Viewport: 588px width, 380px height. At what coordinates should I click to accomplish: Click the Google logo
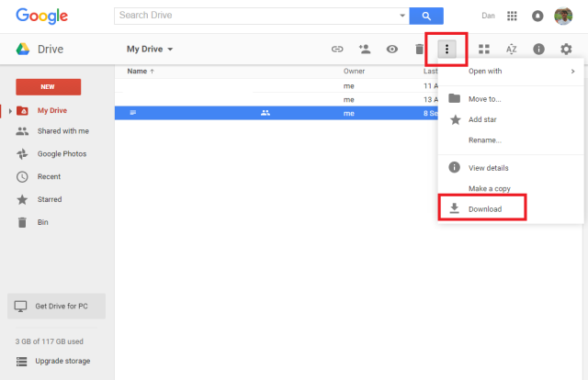click(41, 17)
